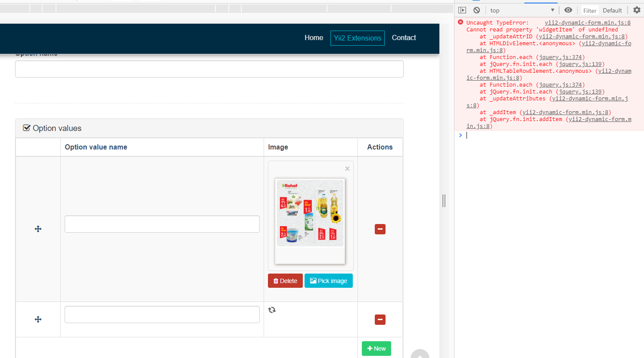Open the top context dropdown
This screenshot has width=644, height=358.
[522, 10]
